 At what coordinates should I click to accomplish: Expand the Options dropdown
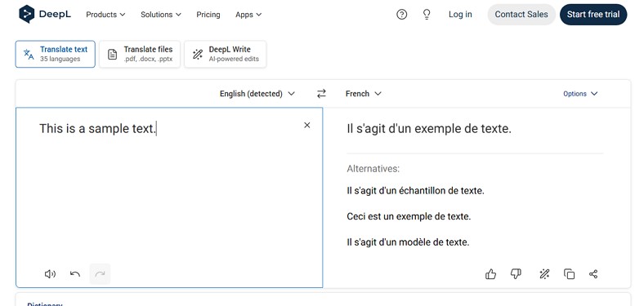[580, 94]
